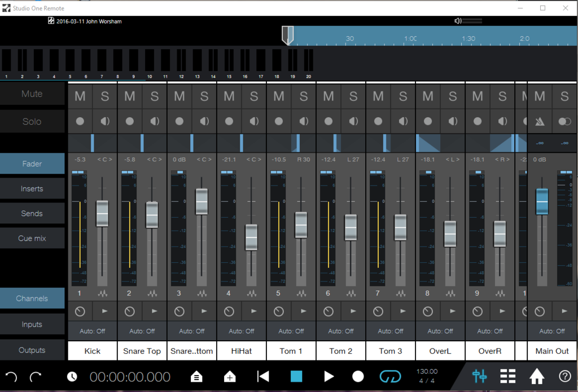578x392 pixels.
Task: Mute the Kick channel
Action: click(x=80, y=96)
